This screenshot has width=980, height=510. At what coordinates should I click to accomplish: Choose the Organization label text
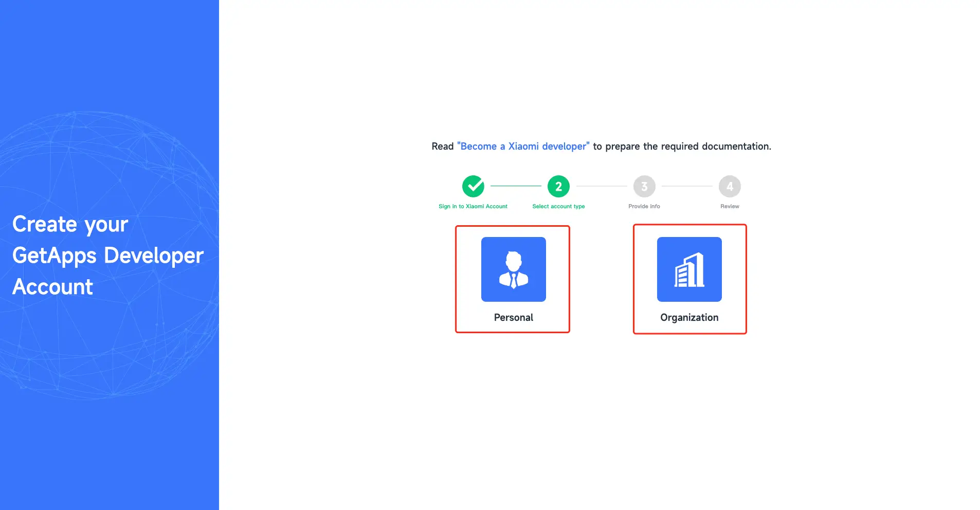pyautogui.click(x=689, y=318)
